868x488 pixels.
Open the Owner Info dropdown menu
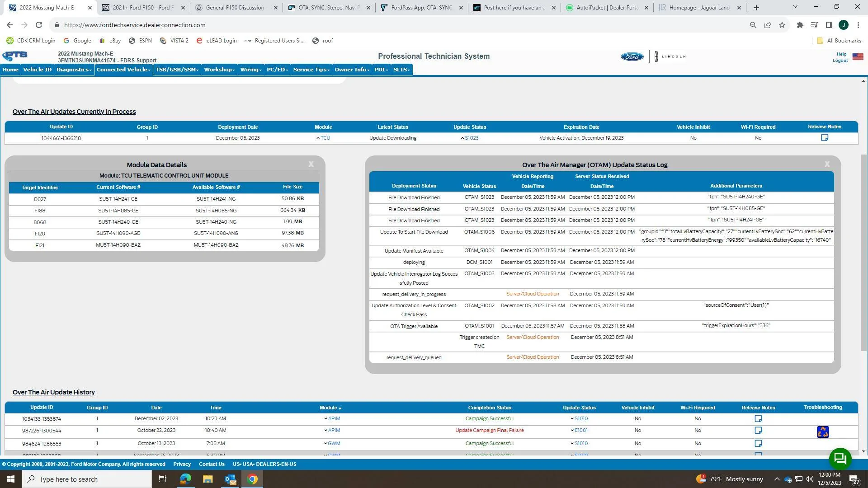pyautogui.click(x=352, y=70)
